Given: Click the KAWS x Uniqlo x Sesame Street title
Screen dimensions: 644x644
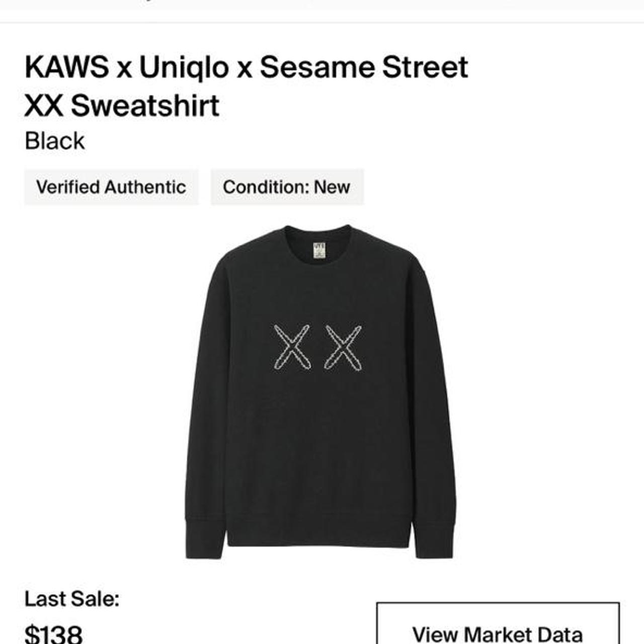Looking at the screenshot, I should pyautogui.click(x=247, y=67).
